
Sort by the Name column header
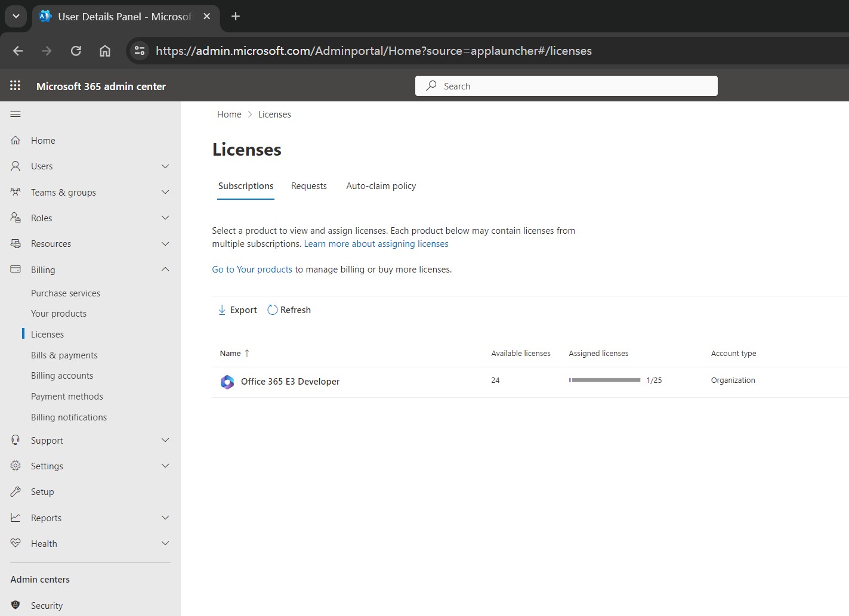(230, 354)
